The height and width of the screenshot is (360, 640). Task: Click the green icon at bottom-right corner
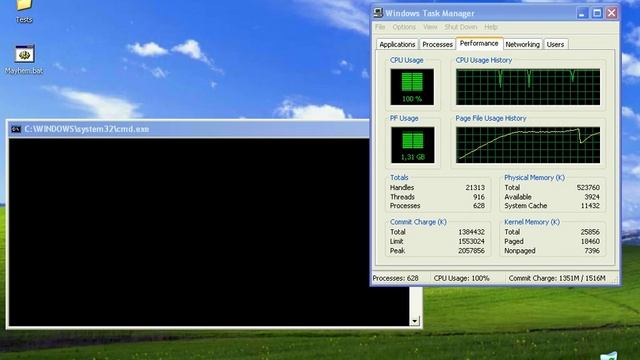608,356
